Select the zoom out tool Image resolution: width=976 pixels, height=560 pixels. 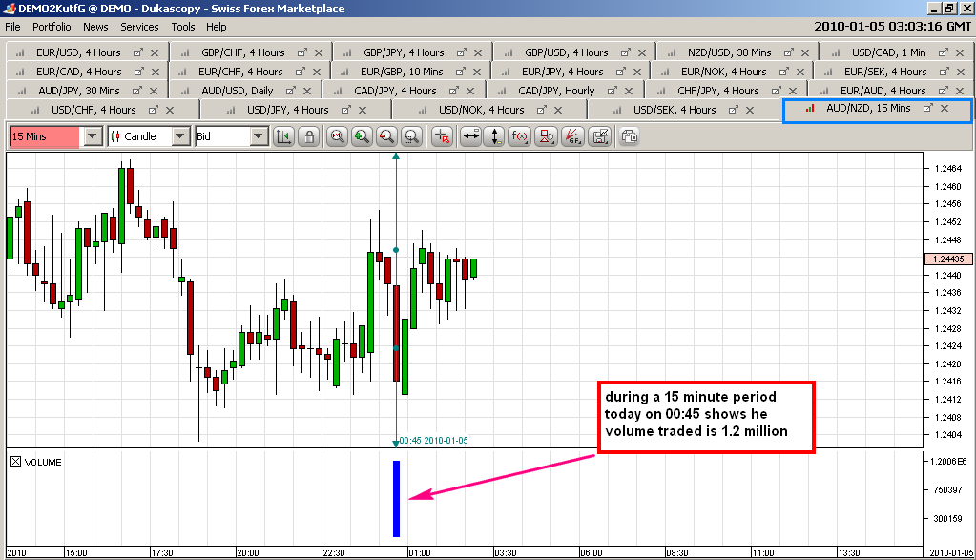click(x=387, y=136)
